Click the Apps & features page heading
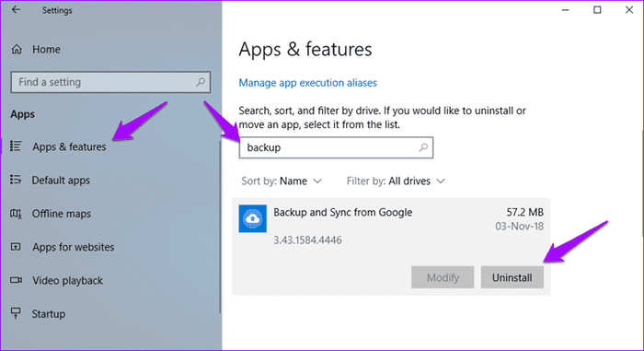Viewport: 644px width, 351px height. [x=305, y=50]
